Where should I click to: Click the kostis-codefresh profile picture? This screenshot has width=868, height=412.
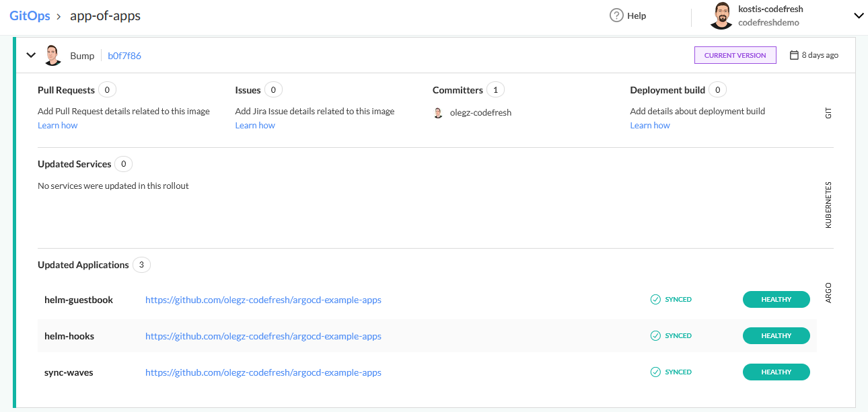(x=721, y=15)
